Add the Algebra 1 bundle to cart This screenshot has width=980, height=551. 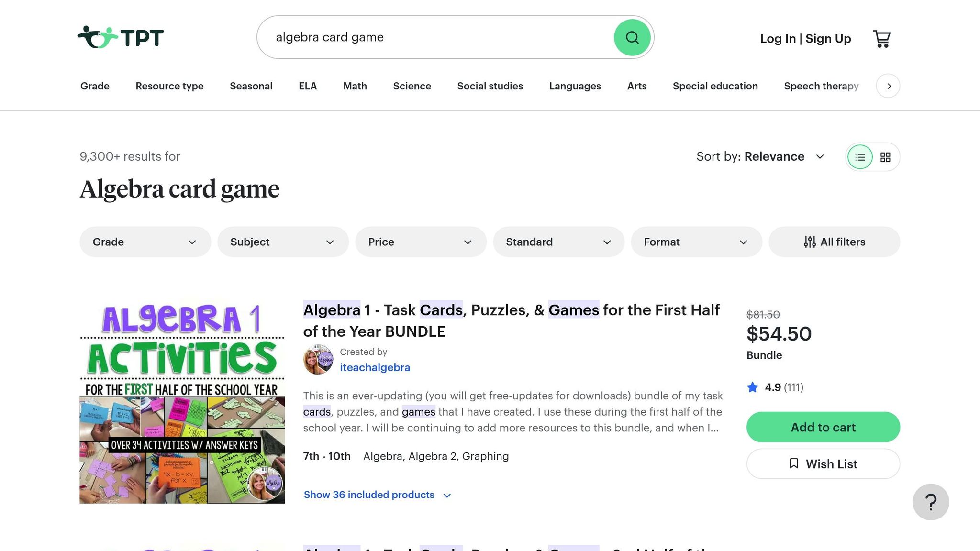(x=823, y=427)
